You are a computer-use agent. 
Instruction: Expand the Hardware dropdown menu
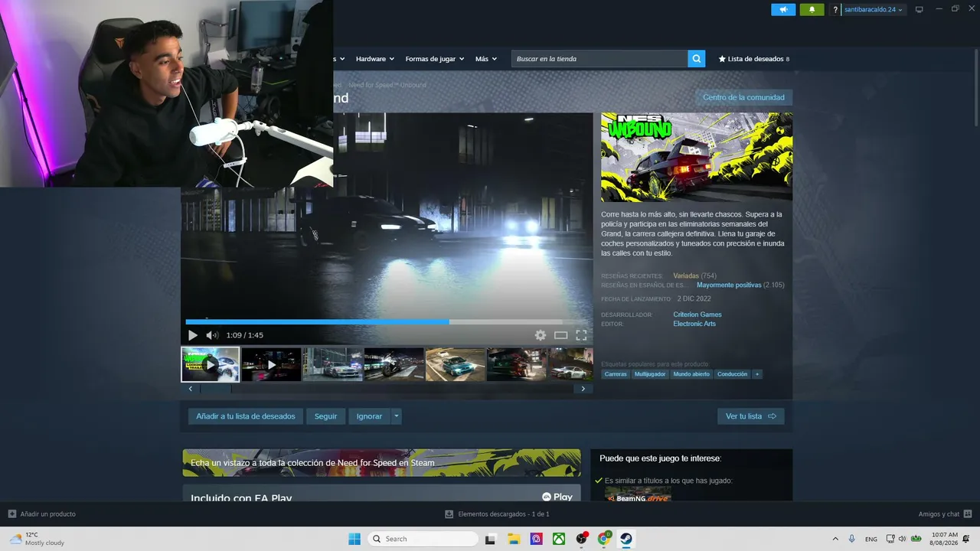[x=375, y=59]
